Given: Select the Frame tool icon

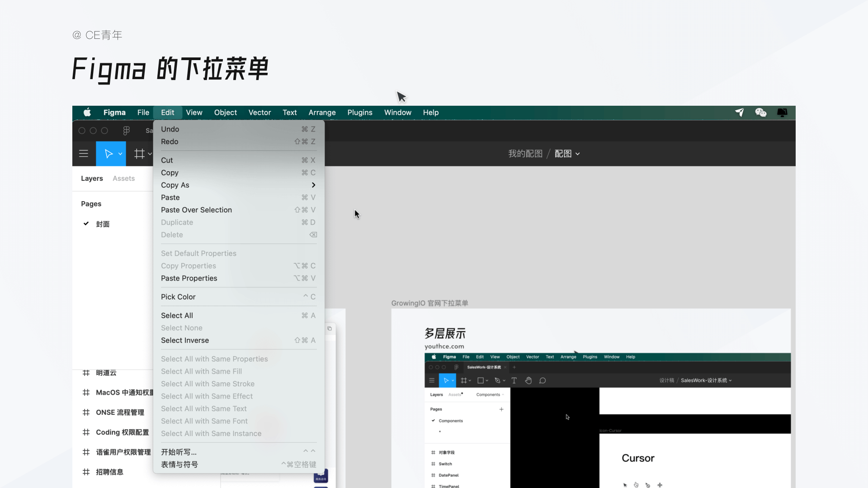Looking at the screenshot, I should tap(139, 154).
